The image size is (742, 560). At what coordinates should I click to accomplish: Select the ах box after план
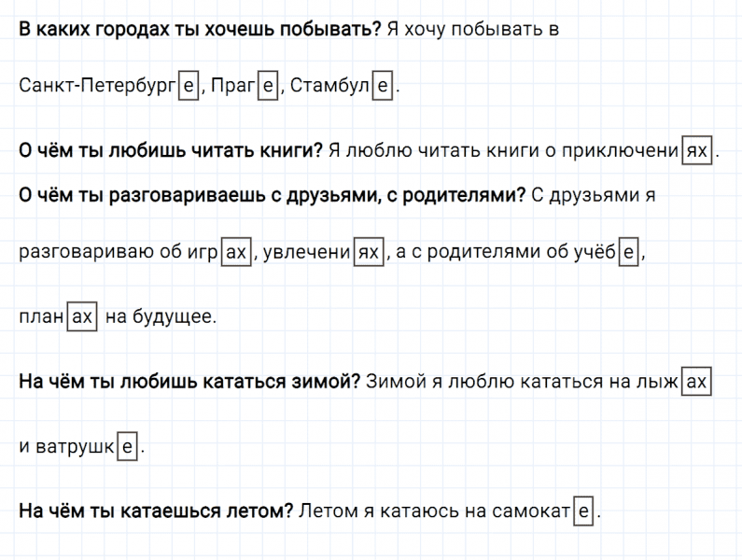click(x=82, y=316)
